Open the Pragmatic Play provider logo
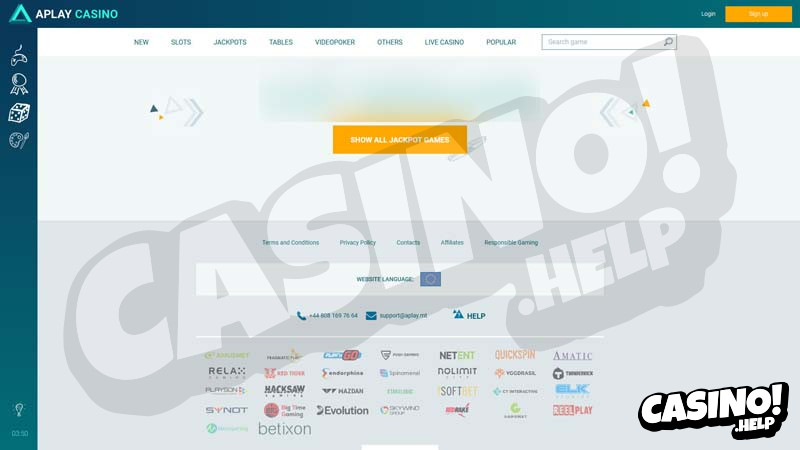This screenshot has width=800, height=450. (284, 356)
